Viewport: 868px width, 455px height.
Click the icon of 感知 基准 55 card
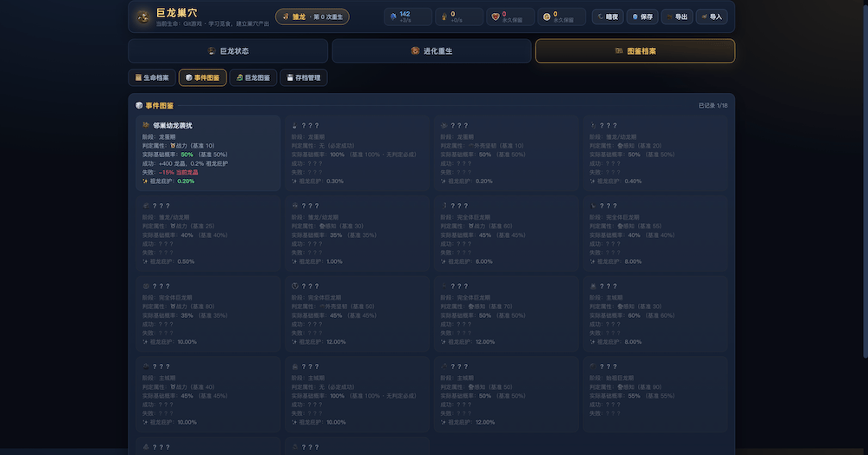(593, 206)
